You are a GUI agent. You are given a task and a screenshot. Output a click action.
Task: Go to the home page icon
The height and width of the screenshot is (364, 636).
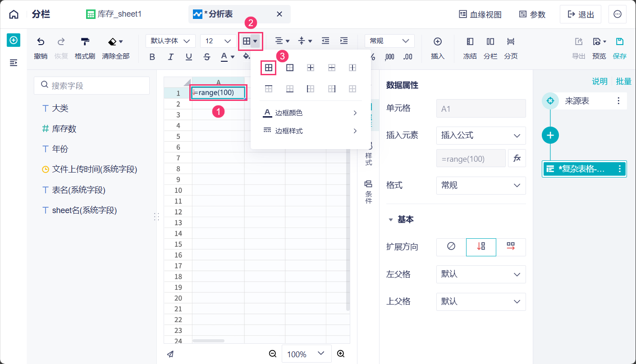pyautogui.click(x=14, y=14)
